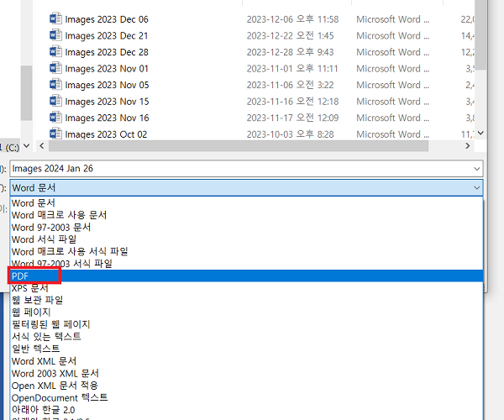Select 일반 텍스트 file type
Viewport: 504px width, 420px height.
coord(246,349)
